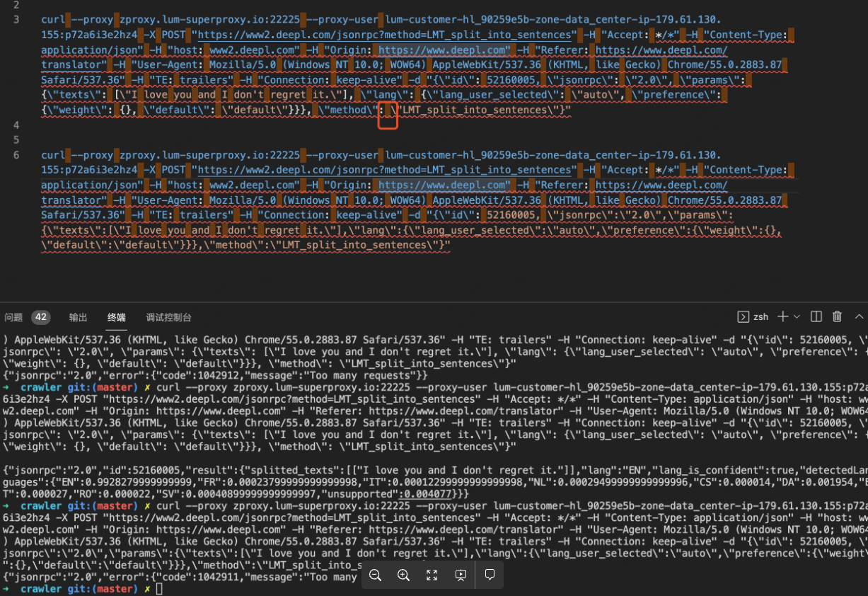Open highlighted https://www.deepl.com link on line 6
This screenshot has height=596, width=868.
[x=443, y=185]
